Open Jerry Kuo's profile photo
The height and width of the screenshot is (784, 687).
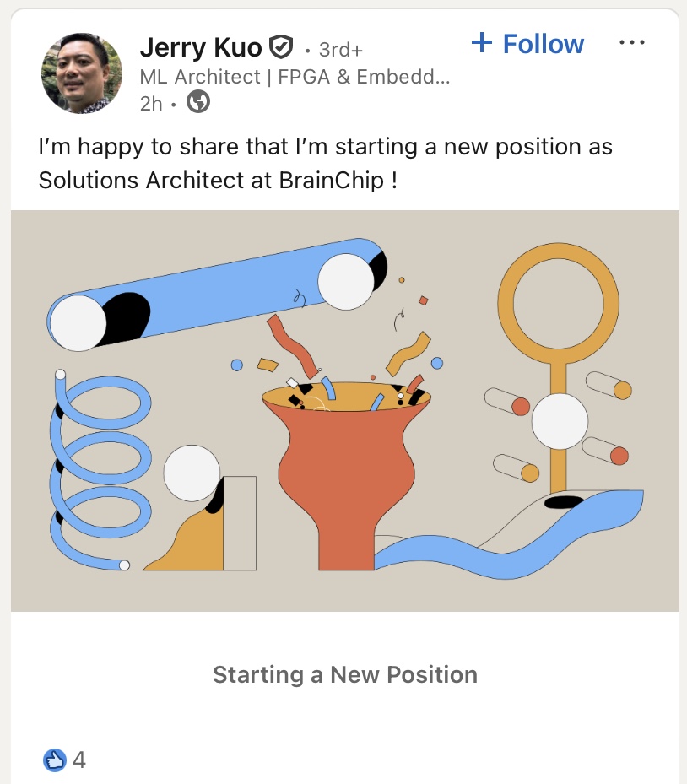(x=81, y=73)
